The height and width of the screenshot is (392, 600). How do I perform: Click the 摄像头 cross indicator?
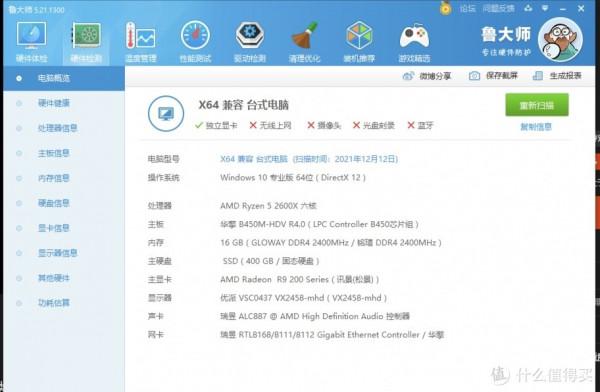pyautogui.click(x=324, y=125)
